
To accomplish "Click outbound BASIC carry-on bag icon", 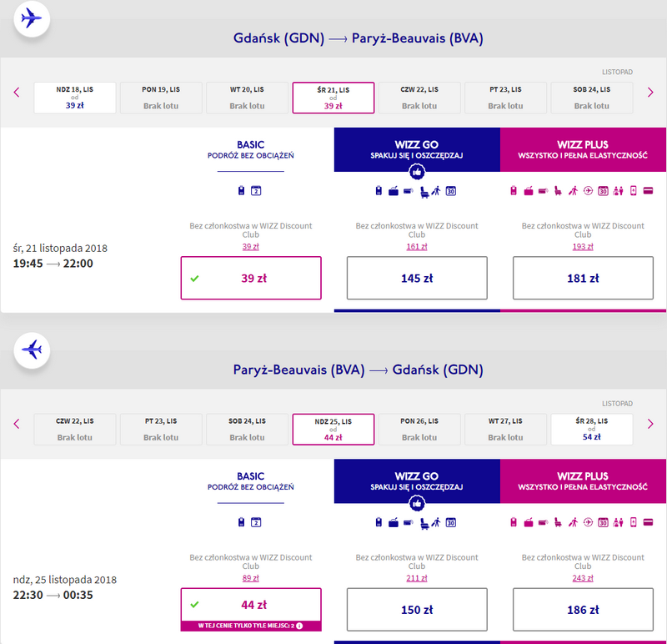I will [x=241, y=191].
